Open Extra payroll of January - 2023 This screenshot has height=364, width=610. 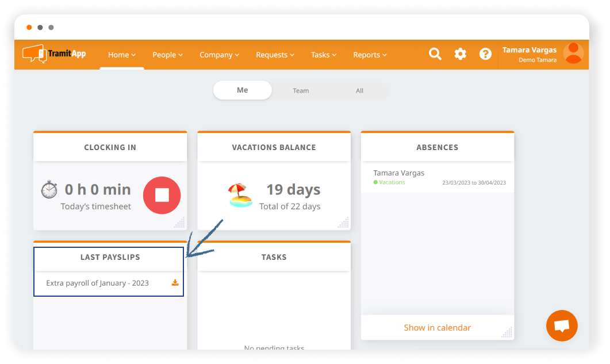tap(97, 283)
